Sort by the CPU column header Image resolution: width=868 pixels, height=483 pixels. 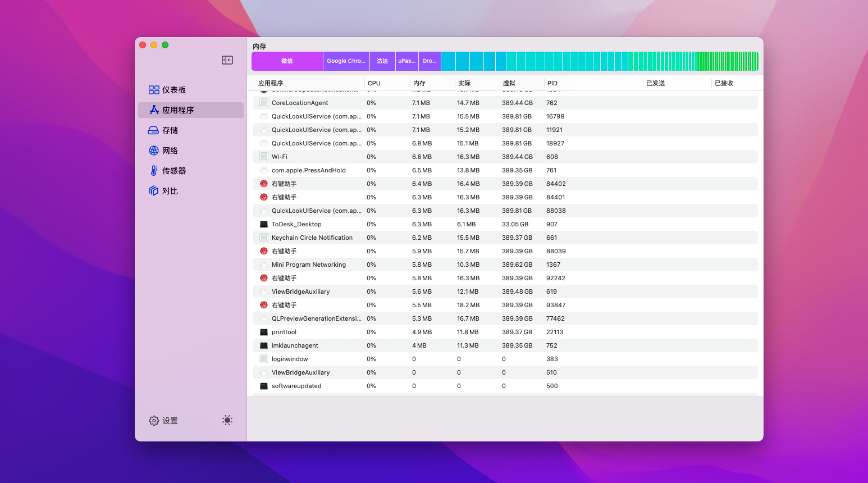(x=374, y=83)
